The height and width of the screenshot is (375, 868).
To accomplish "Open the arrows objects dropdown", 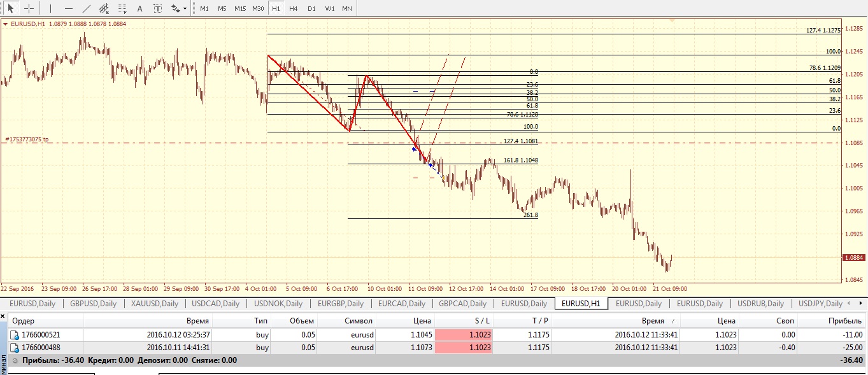I will (x=179, y=9).
